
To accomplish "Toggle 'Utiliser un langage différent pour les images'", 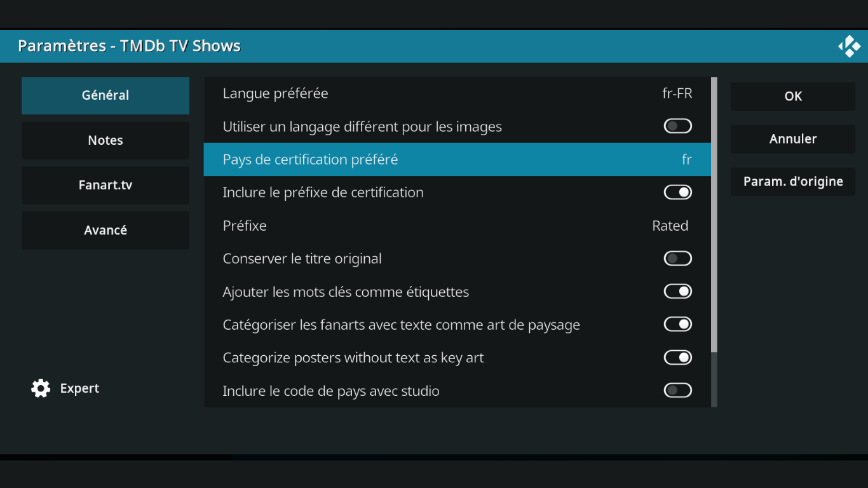I will pyautogui.click(x=677, y=126).
